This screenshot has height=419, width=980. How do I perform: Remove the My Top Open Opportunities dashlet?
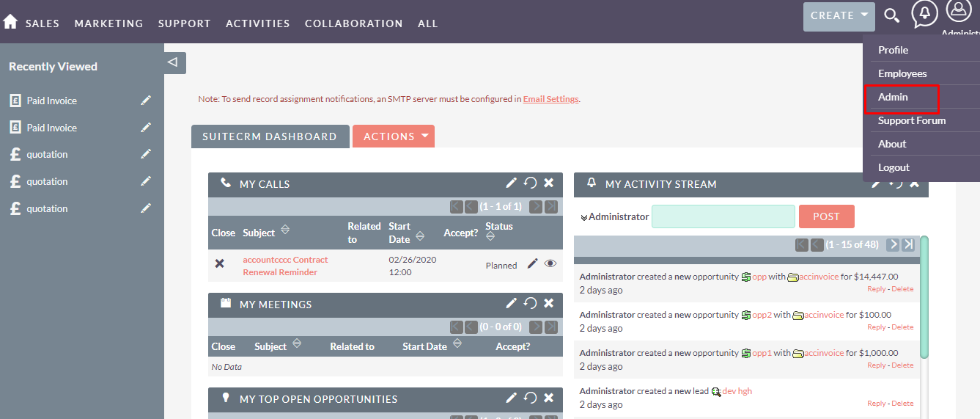pyautogui.click(x=549, y=398)
